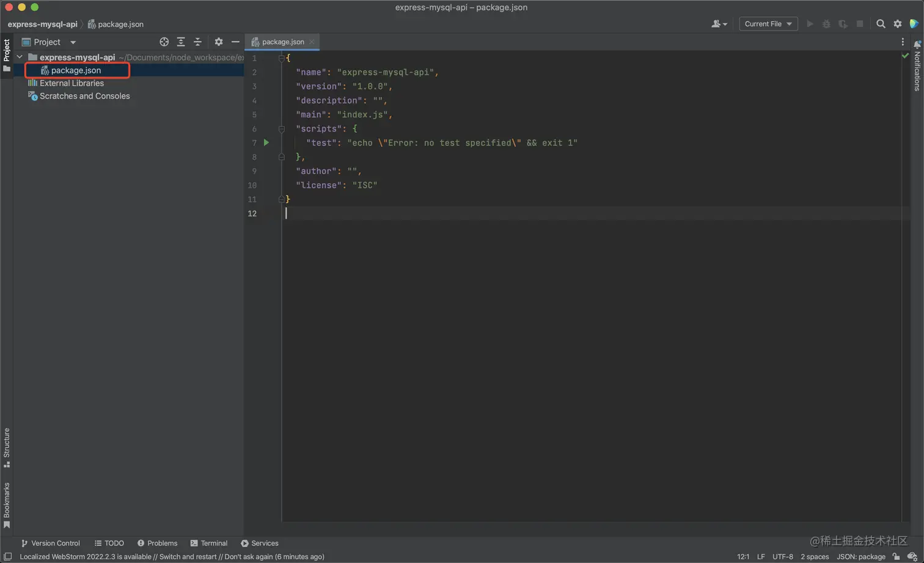Screen dimensions: 924x563
Task: Open the Structure tool window
Action: (x=7, y=447)
